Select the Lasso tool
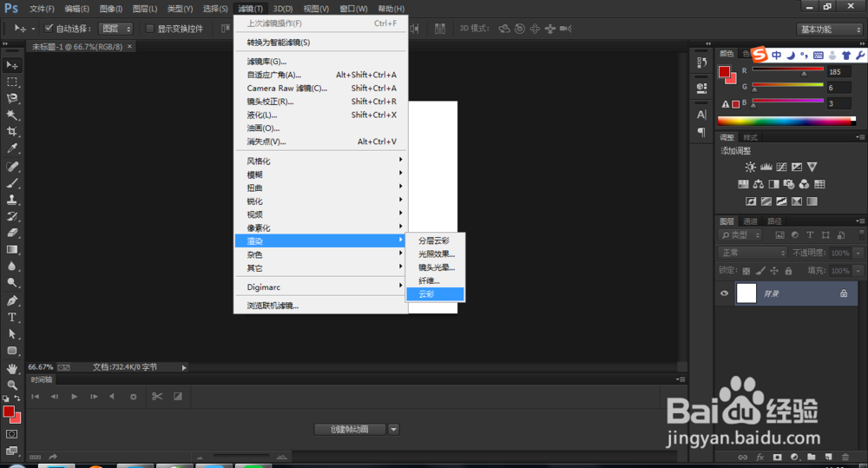Image resolution: width=868 pixels, height=468 pixels. (11, 99)
